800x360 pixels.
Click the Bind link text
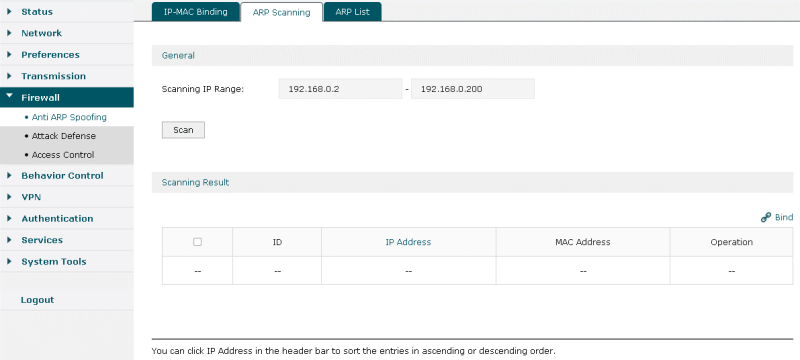tap(784, 218)
